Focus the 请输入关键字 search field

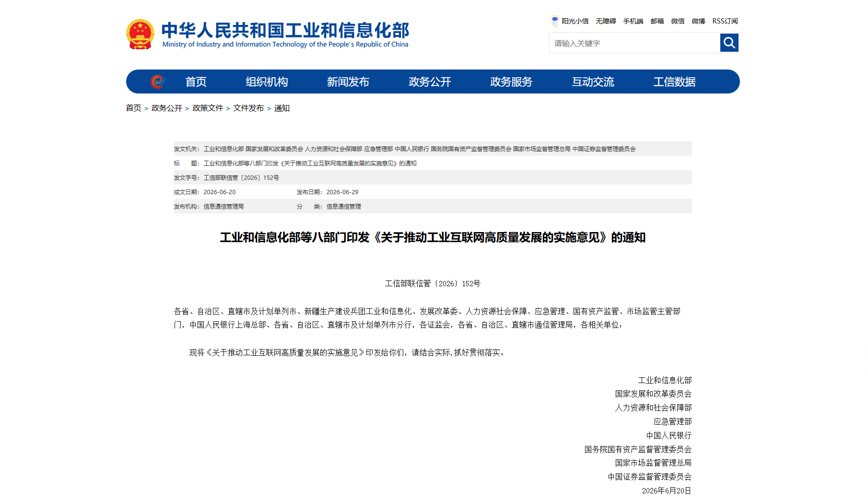point(634,43)
